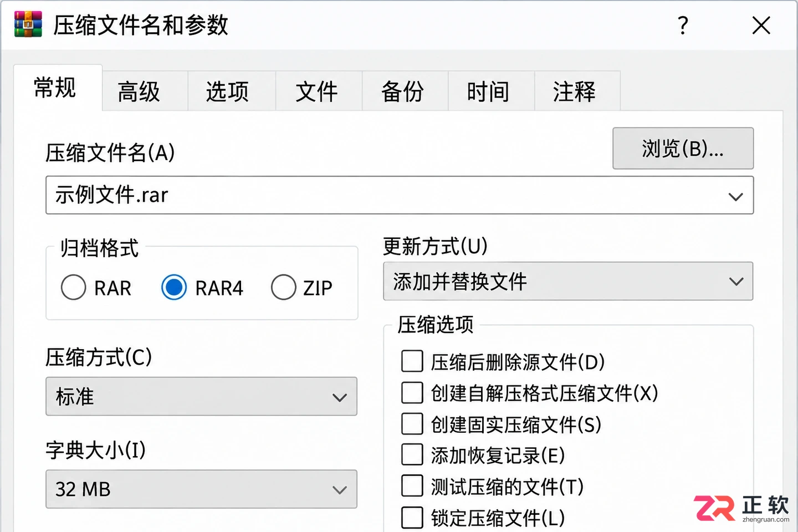Tick 锁定压缩文件(L) checkbox
Image resolution: width=798 pixels, height=532 pixels.
point(412,518)
